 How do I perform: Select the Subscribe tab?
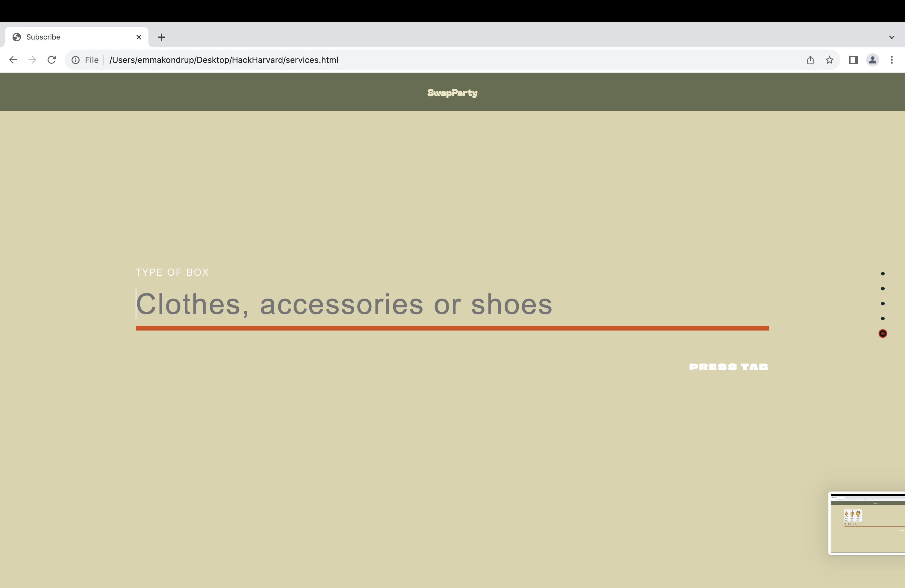(69, 37)
